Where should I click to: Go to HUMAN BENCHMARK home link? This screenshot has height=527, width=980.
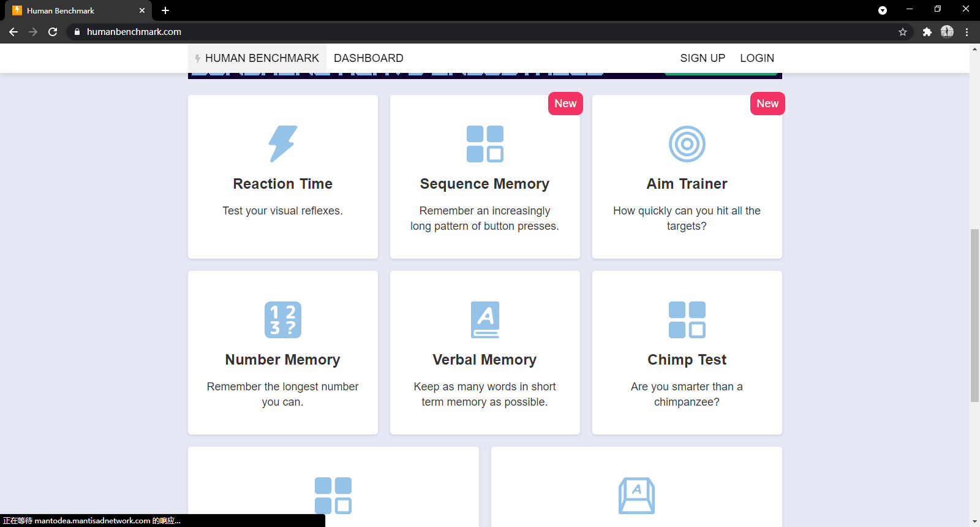tap(257, 58)
